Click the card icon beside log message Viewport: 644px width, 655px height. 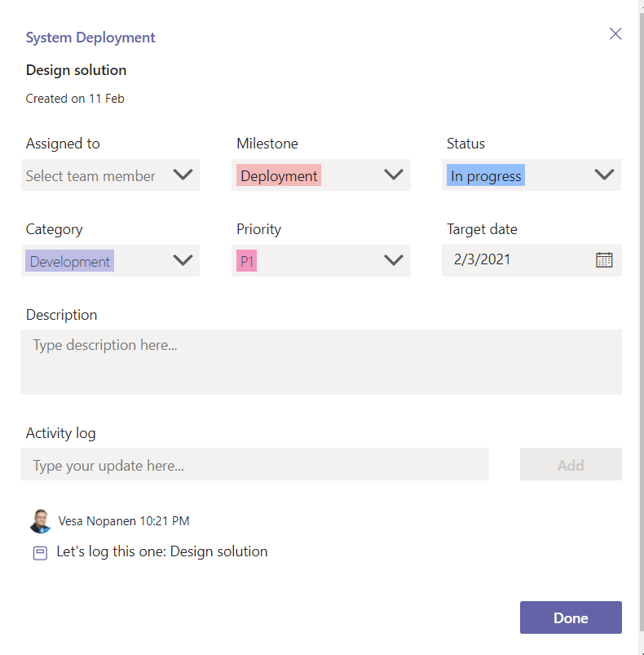(x=40, y=553)
